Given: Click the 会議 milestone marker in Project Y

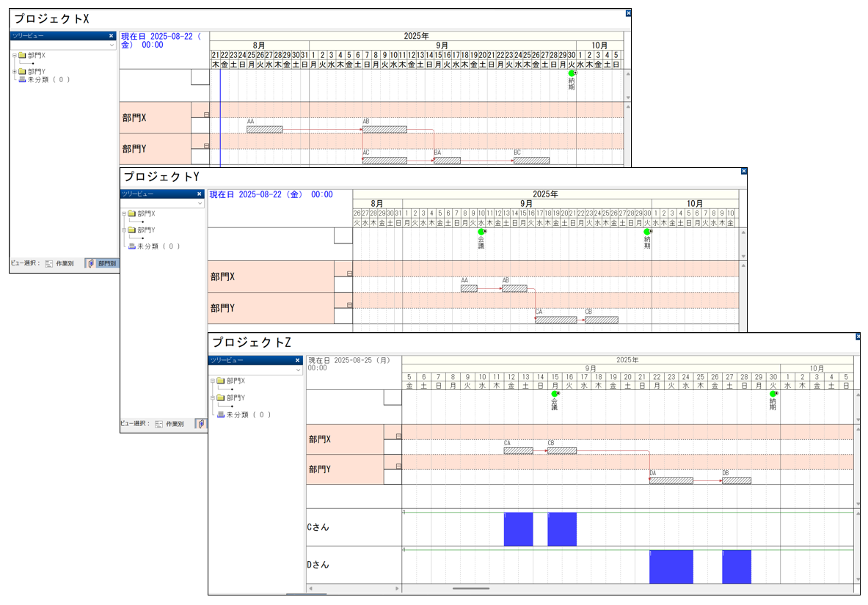Looking at the screenshot, I should [481, 232].
